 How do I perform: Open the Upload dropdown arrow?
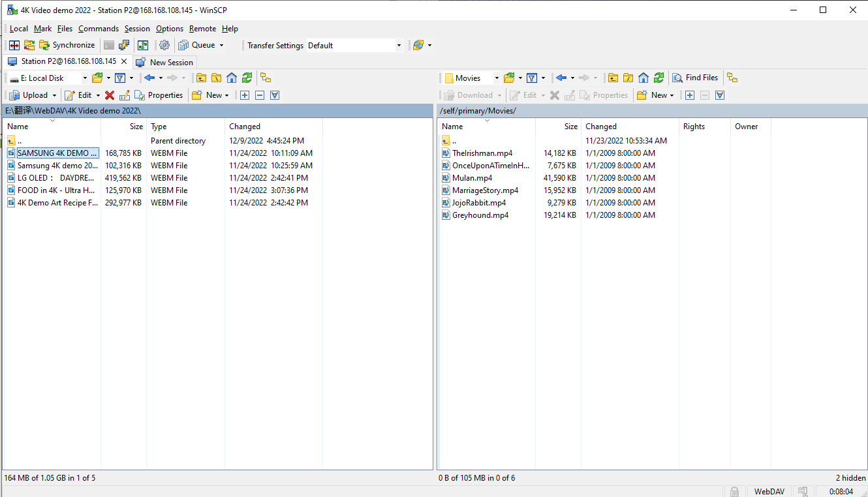54,95
